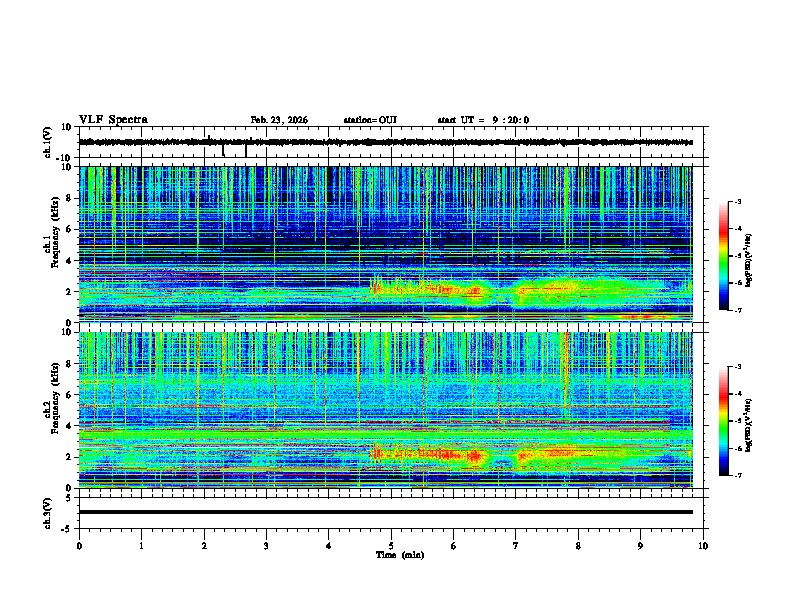Click the "8" kHz tick on ch.1 spectrogram

[70, 198]
